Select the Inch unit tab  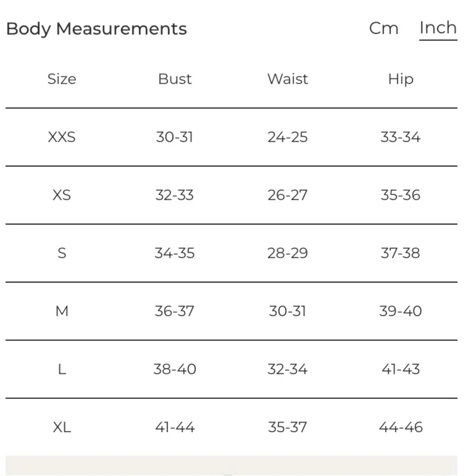(x=438, y=28)
